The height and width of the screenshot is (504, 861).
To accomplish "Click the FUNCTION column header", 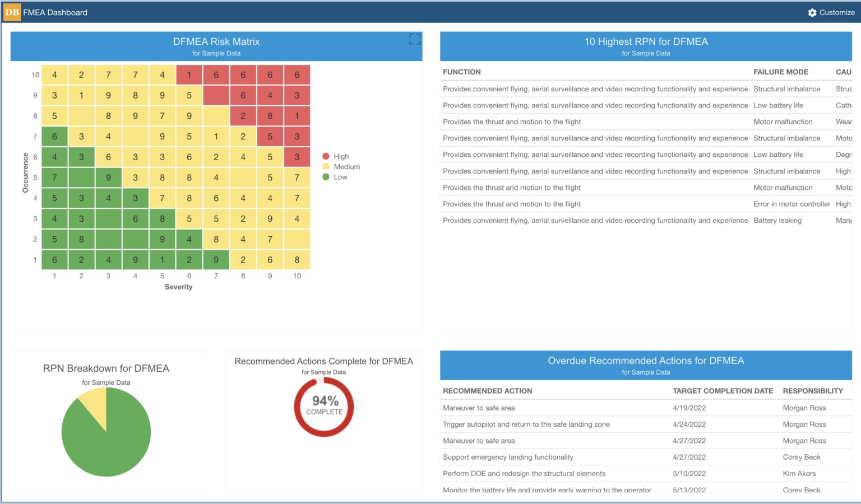I will 462,72.
